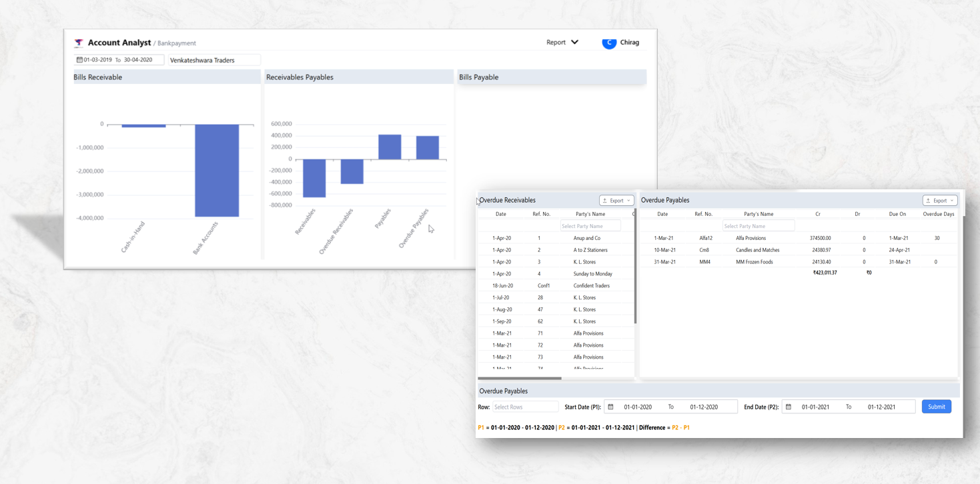Click Select Party Name filter in Overdue Receivables
980x484 pixels.
[x=590, y=226]
